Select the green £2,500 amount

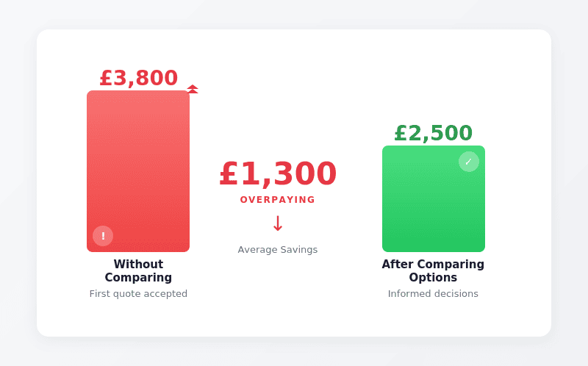pyautogui.click(x=433, y=133)
